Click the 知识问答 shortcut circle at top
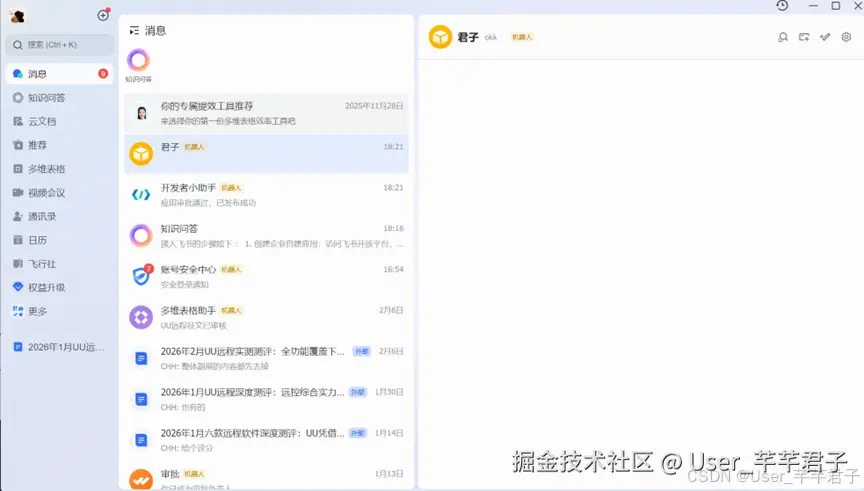Viewport: 864px width, 491px height. click(x=138, y=60)
